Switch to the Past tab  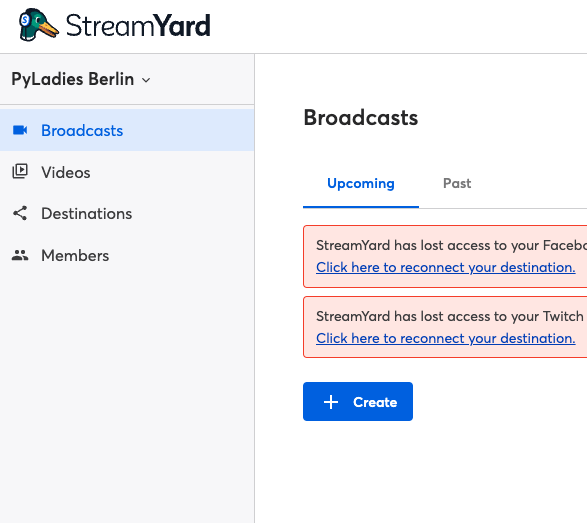pyautogui.click(x=457, y=183)
